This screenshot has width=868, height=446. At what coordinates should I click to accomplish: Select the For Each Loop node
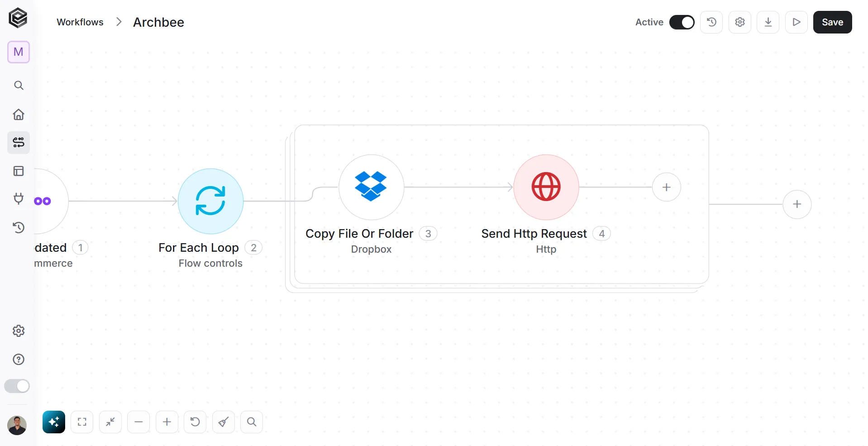(210, 201)
